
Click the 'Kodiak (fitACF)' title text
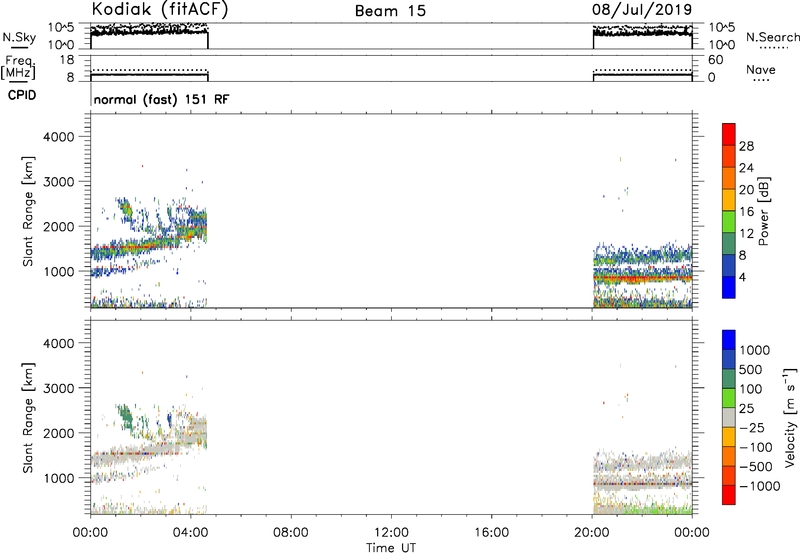160,10
